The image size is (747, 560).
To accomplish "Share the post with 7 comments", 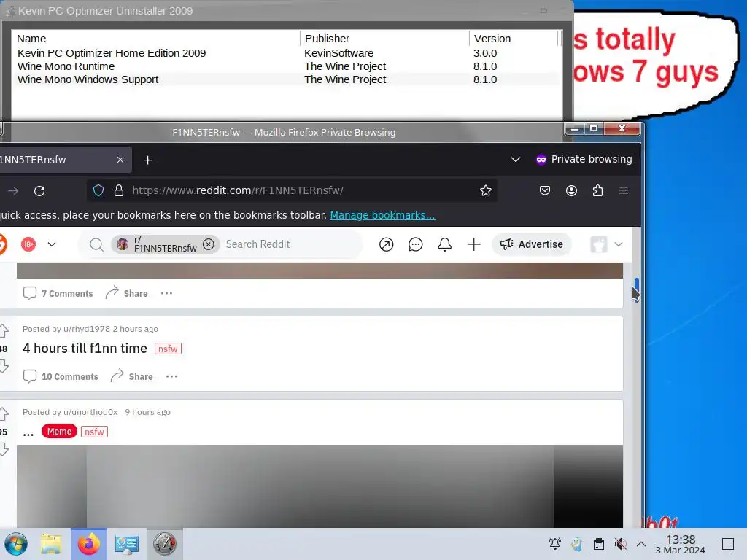I will [127, 293].
